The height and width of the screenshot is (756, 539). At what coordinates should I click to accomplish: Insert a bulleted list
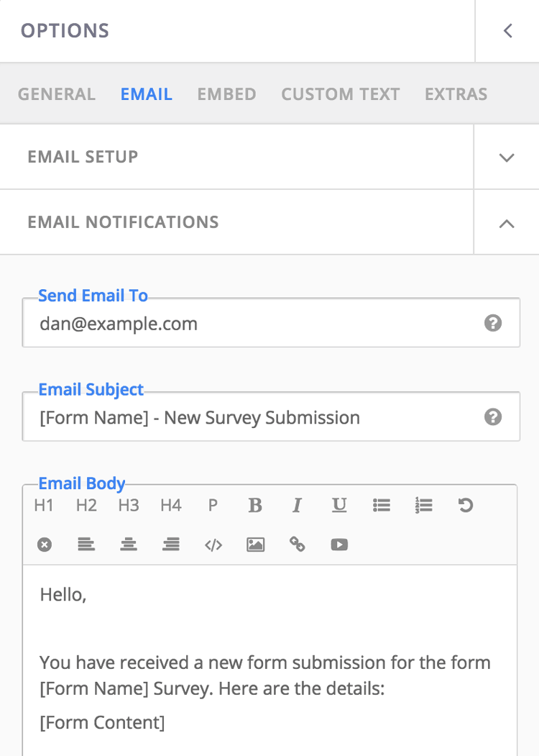click(x=382, y=505)
